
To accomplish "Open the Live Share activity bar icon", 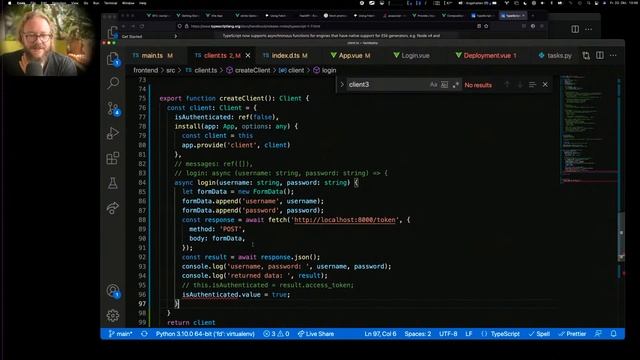I will tap(113, 208).
